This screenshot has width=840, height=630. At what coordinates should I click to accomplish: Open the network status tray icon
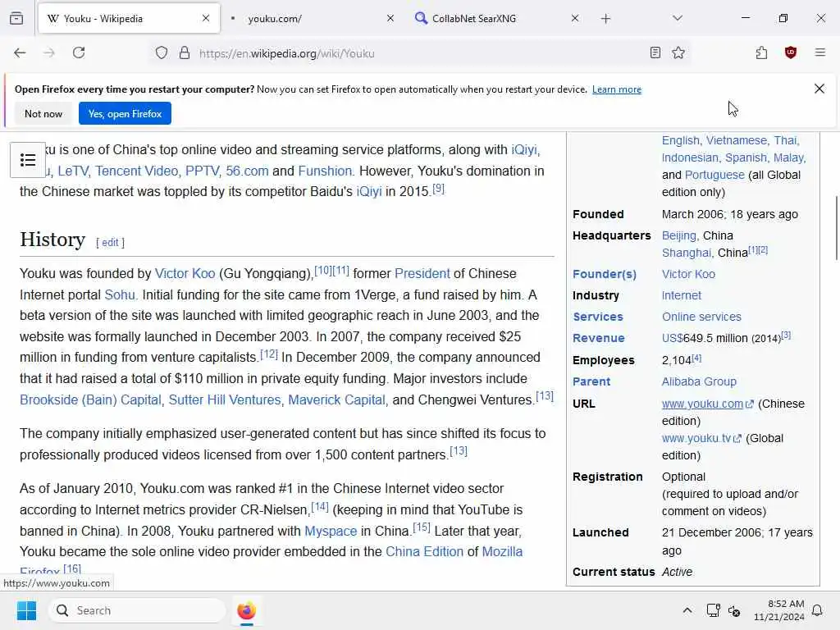point(713,610)
